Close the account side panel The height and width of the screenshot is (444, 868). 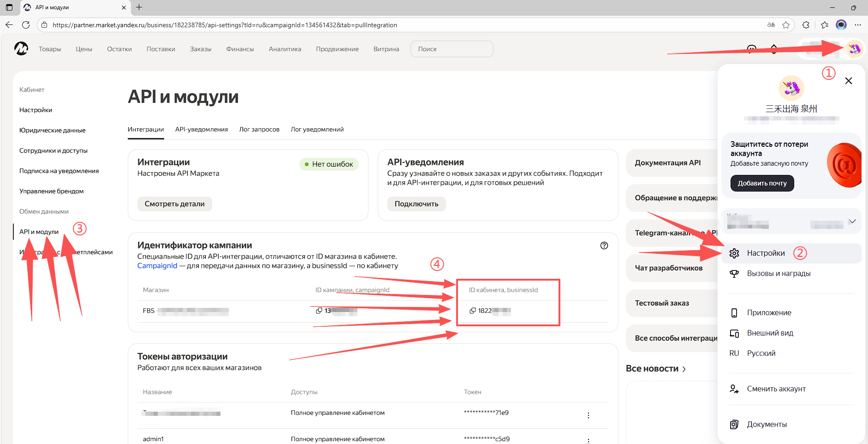point(849,81)
